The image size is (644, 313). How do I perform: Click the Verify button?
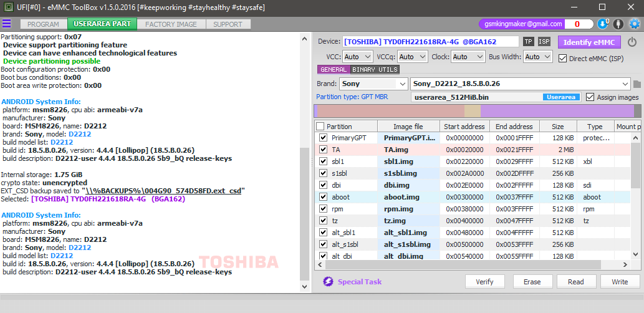tap(484, 282)
